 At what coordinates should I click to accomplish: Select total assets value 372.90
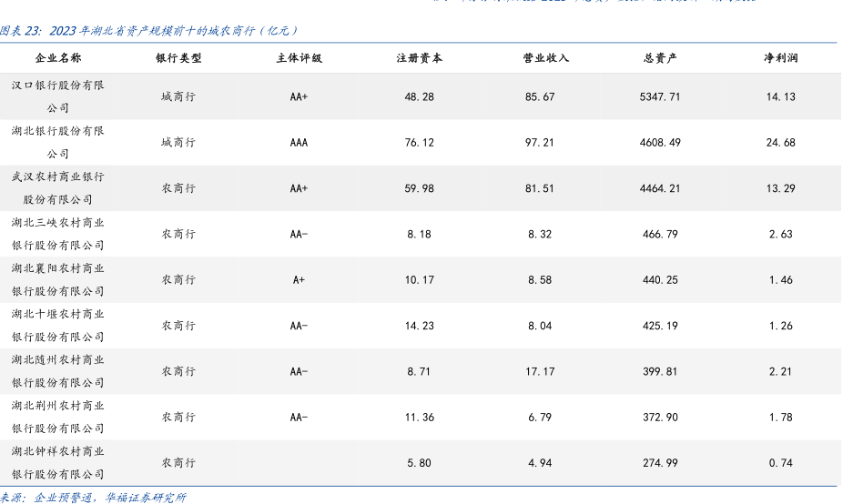click(x=660, y=418)
